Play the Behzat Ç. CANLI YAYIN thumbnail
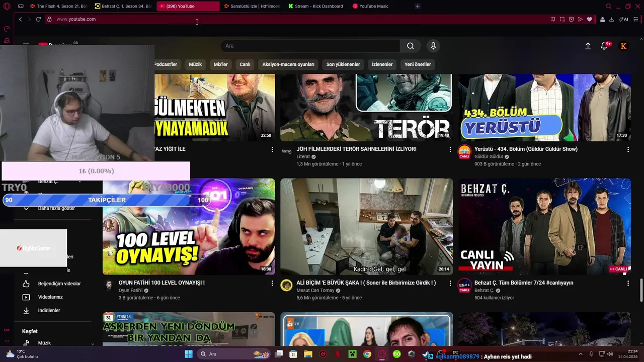 point(544,226)
